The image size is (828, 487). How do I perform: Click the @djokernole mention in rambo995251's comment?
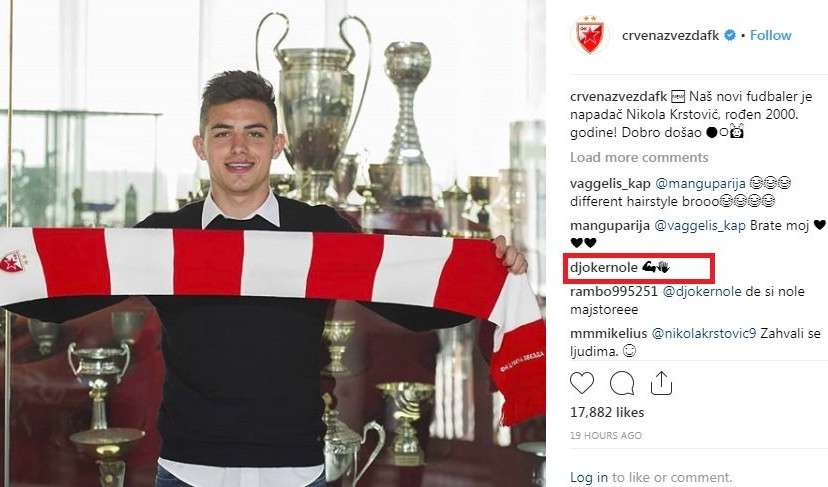701,292
